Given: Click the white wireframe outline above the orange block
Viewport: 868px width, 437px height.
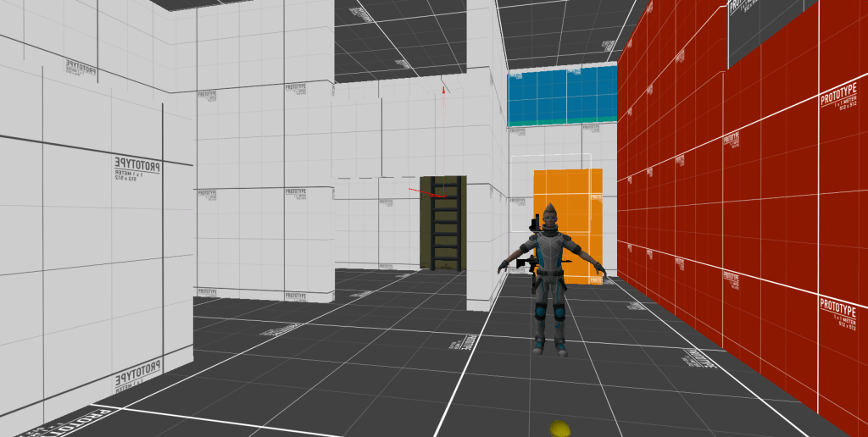Looking at the screenshot, I should point(551,156).
